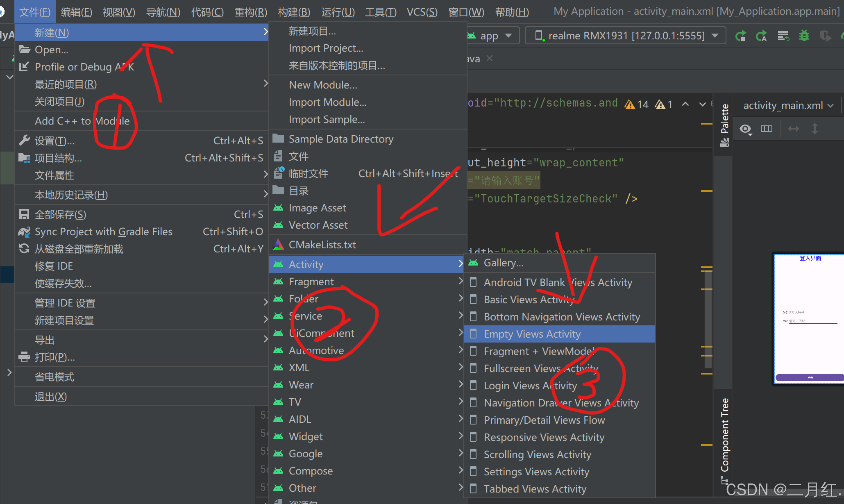
Task: Click the Debug app bug icon
Action: pyautogui.click(x=804, y=36)
